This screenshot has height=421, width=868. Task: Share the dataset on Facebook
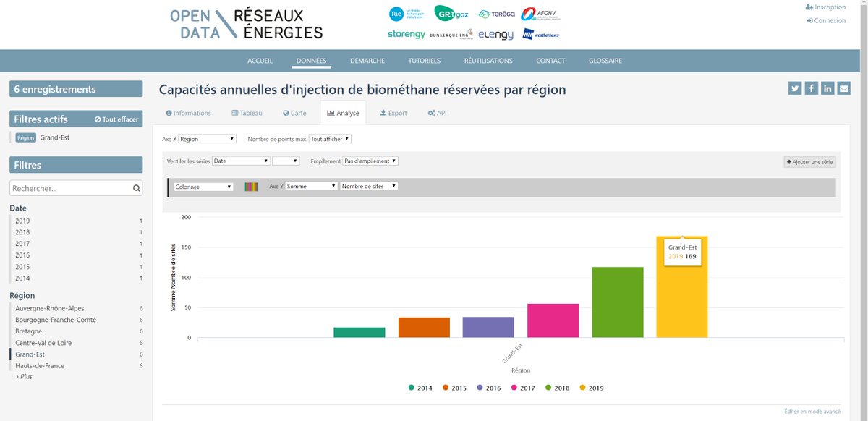click(x=811, y=88)
